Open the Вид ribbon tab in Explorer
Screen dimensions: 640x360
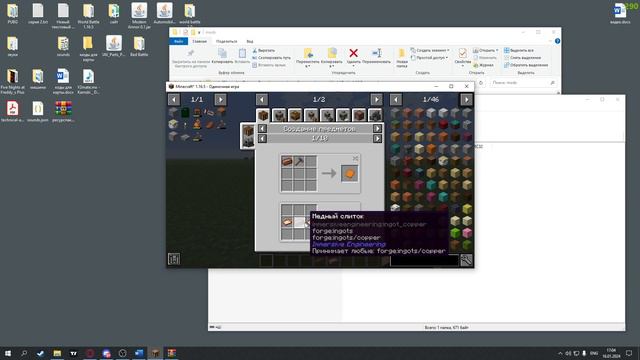pos(250,41)
